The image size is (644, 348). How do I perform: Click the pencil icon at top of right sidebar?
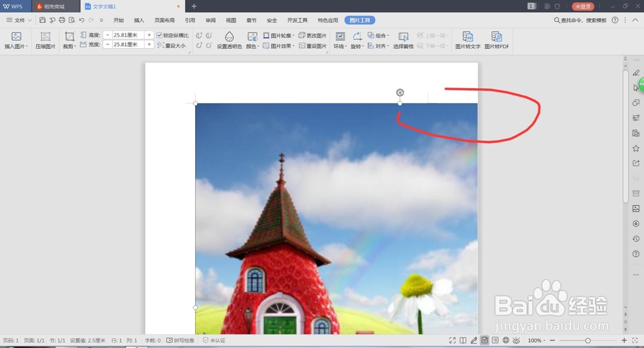pyautogui.click(x=636, y=73)
